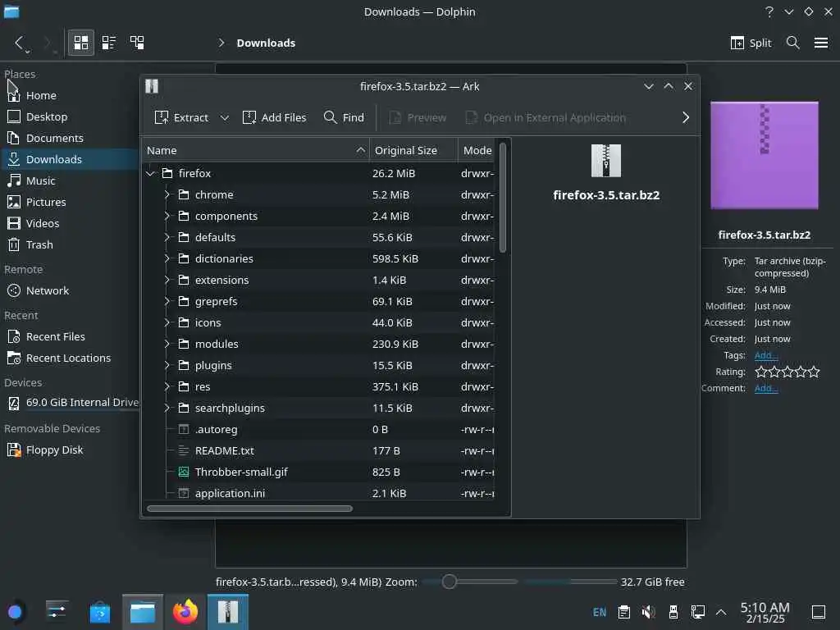Open the Dolphin hamburger menu
This screenshot has width=840, height=630.
tap(820, 43)
